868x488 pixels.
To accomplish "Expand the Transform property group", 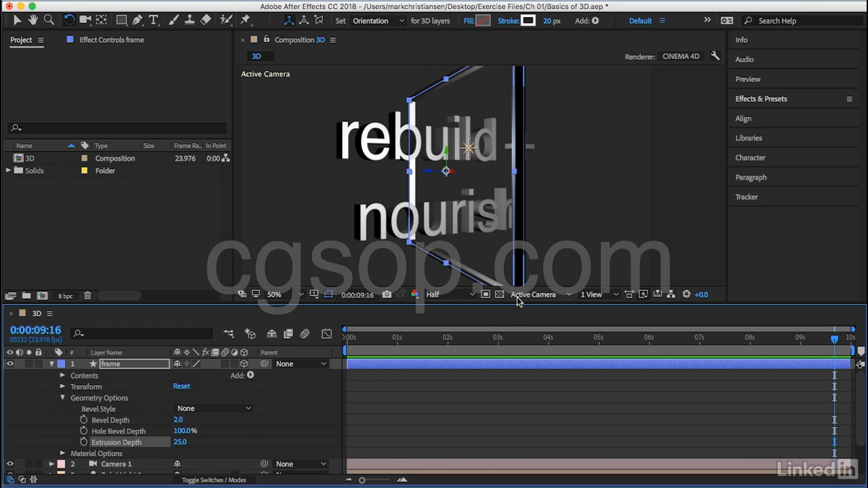I will point(62,386).
